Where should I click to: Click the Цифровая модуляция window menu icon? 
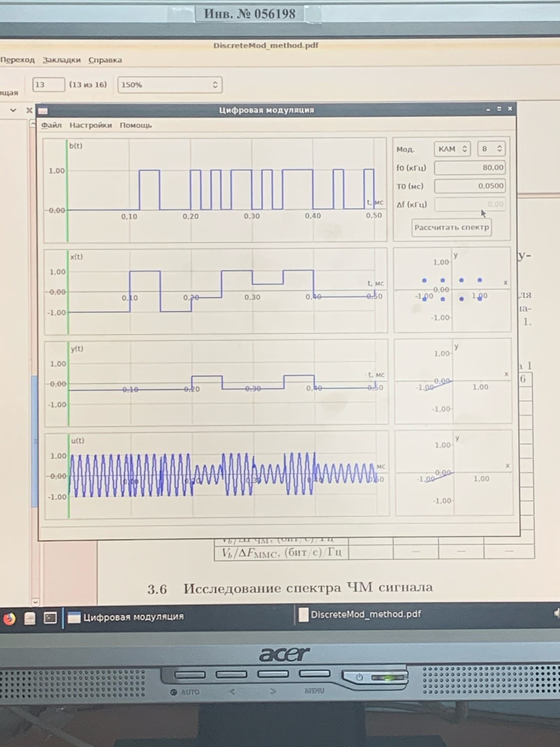43,111
